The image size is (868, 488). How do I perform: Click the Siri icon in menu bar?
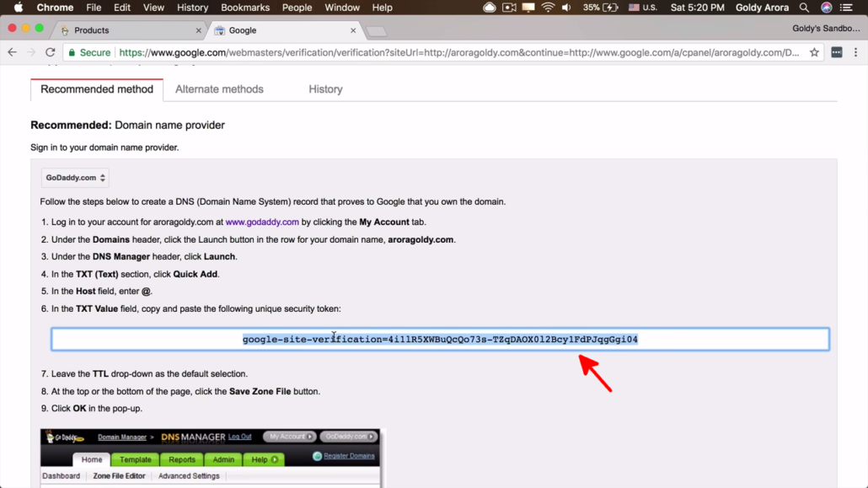point(827,8)
